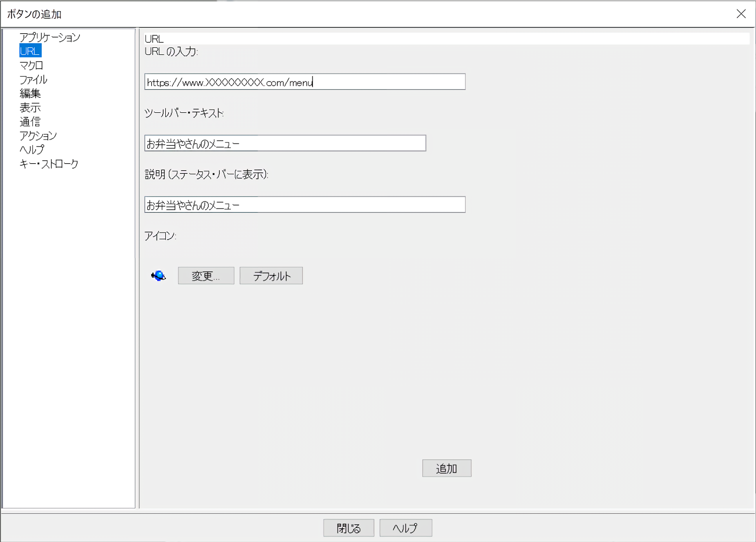
Task: Open the 変更... icon dialog
Action: pyautogui.click(x=206, y=276)
